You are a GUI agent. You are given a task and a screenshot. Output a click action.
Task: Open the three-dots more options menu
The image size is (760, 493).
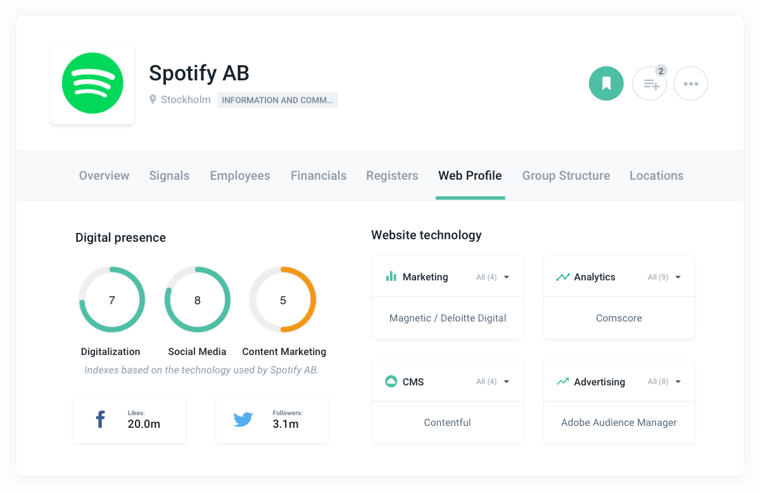pyautogui.click(x=691, y=84)
